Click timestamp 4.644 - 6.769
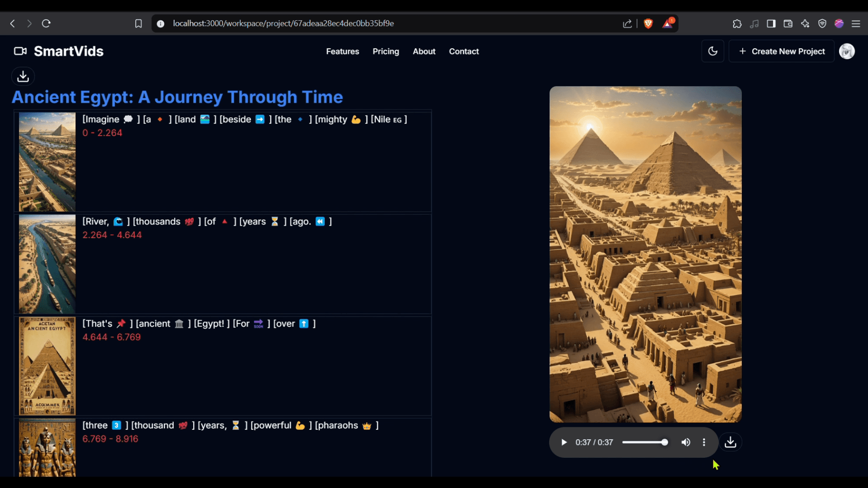This screenshot has height=488, width=868. pyautogui.click(x=112, y=337)
